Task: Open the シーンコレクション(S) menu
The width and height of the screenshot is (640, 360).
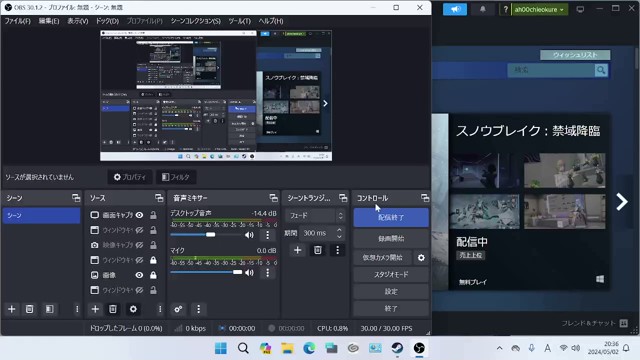Action: tap(196, 21)
